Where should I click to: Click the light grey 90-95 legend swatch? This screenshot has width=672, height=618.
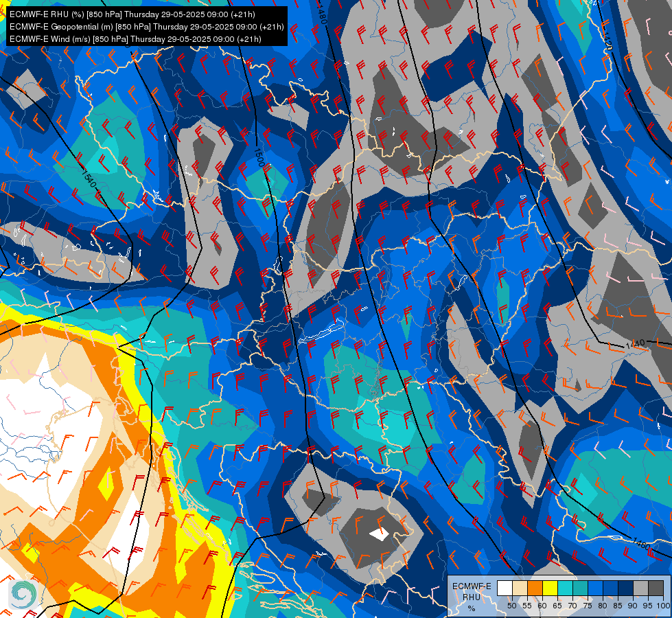640,588
